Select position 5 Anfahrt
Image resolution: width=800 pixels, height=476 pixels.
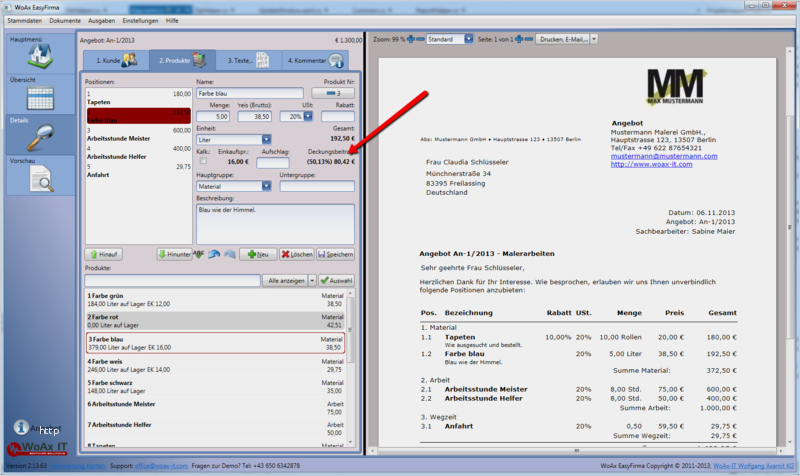point(139,170)
